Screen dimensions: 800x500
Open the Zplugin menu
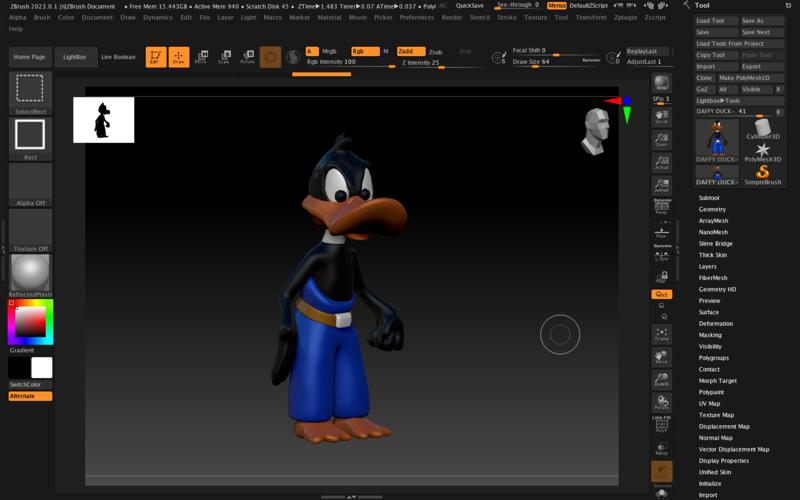tap(626, 17)
